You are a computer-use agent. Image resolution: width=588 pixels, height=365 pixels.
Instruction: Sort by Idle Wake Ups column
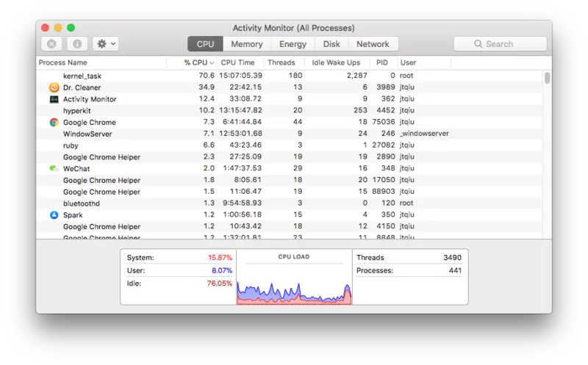tap(336, 62)
